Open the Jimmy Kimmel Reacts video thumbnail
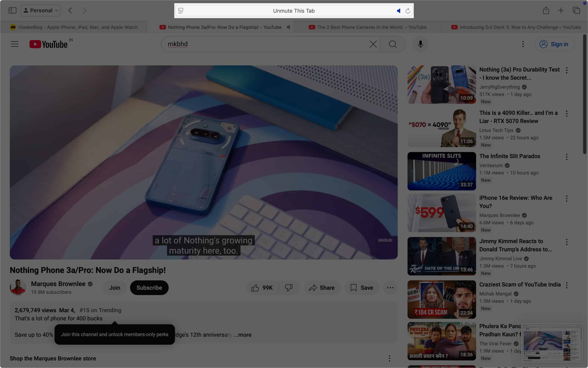This screenshot has height=368, width=588. pyautogui.click(x=442, y=256)
